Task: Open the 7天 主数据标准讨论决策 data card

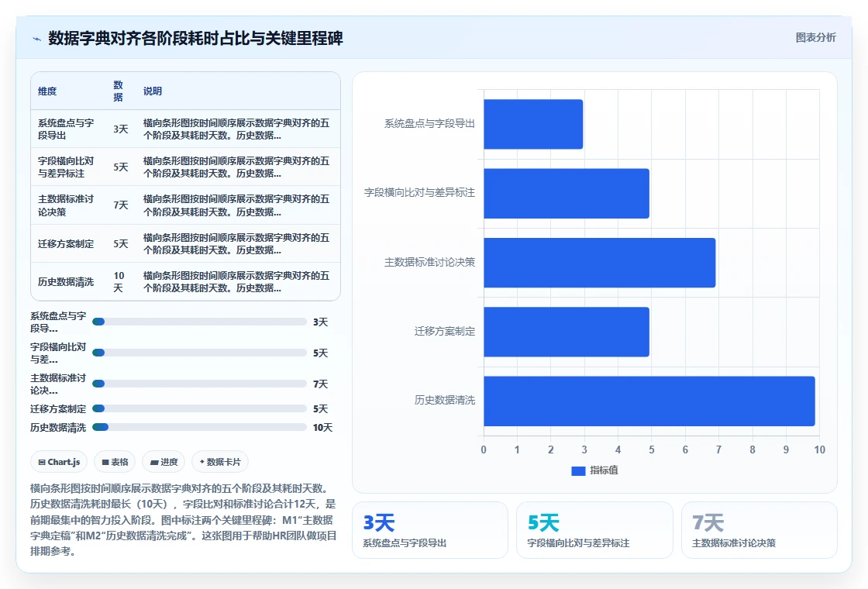Action: click(x=759, y=530)
